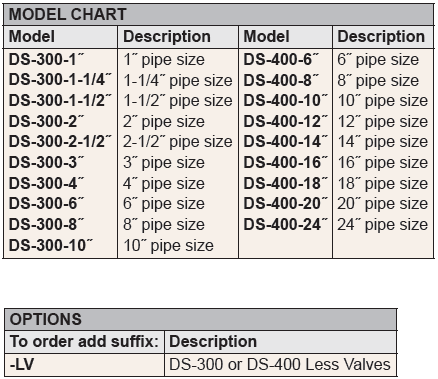Image resolution: width=438 pixels, height=379 pixels.
Task: Select the 24″ pipe size description
Action: pyautogui.click(x=383, y=224)
